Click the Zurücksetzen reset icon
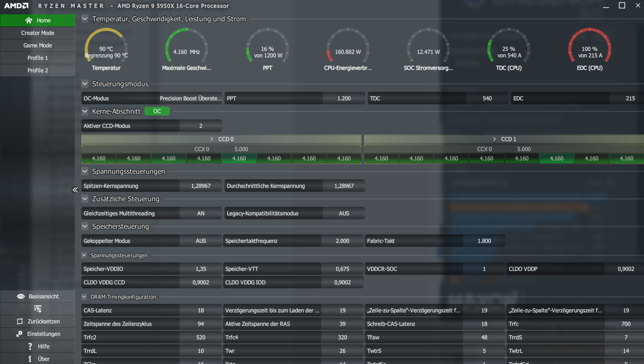This screenshot has height=364, width=644. (x=20, y=321)
